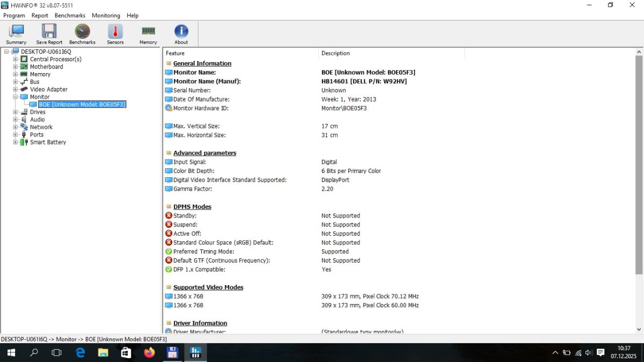The width and height of the screenshot is (644, 362).
Task: Open taskbar Search
Action: (34, 353)
